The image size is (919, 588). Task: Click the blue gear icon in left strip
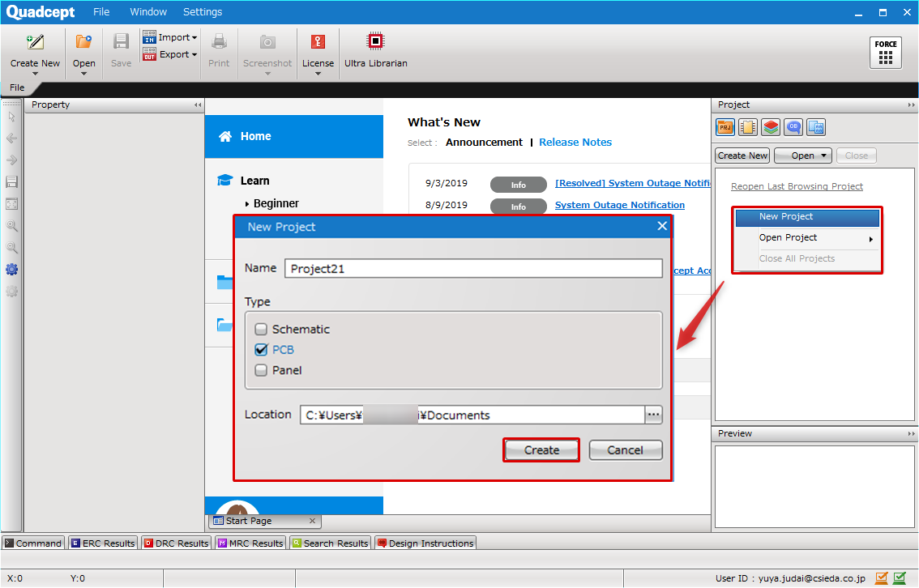[x=11, y=270]
